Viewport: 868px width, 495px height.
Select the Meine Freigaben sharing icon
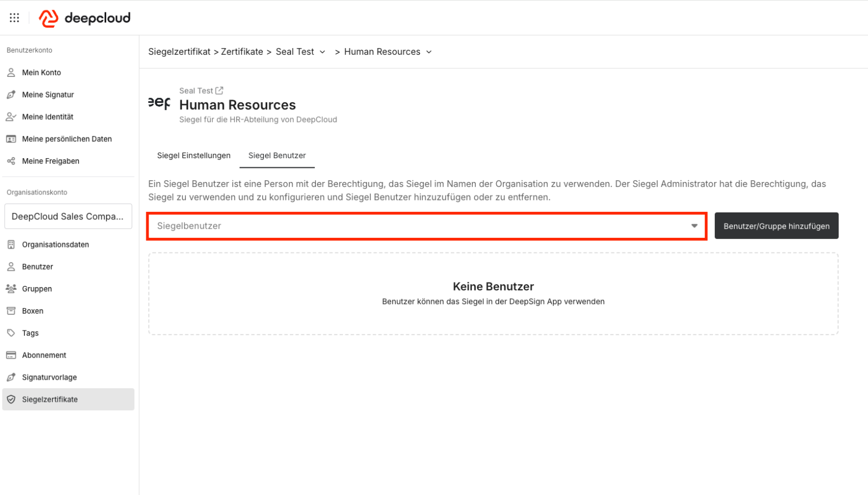tap(10, 161)
